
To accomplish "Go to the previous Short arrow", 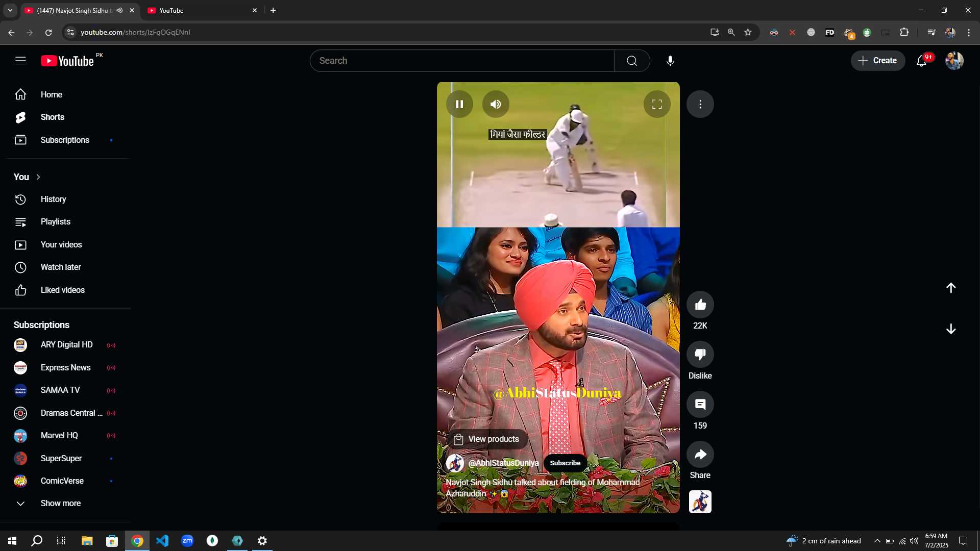I will 951,288.
